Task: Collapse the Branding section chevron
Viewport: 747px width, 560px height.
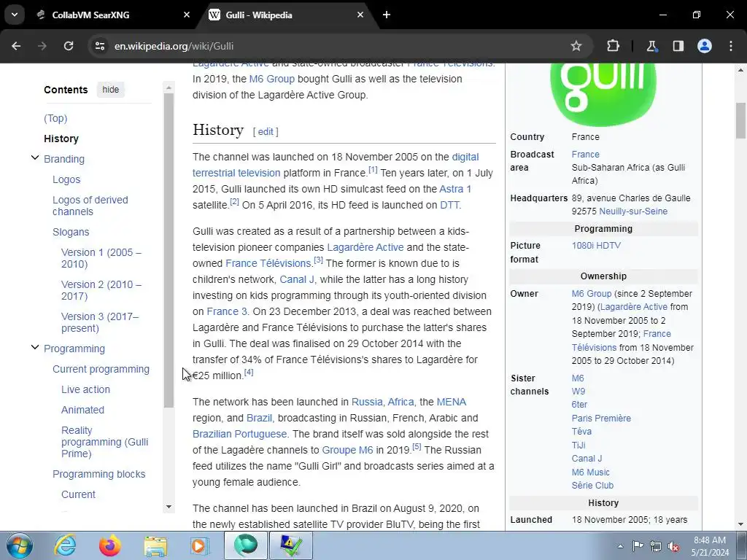Action: pos(35,158)
